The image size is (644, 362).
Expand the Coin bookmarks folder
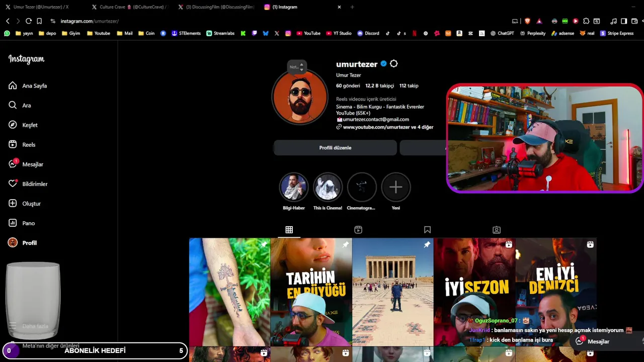pos(146,33)
